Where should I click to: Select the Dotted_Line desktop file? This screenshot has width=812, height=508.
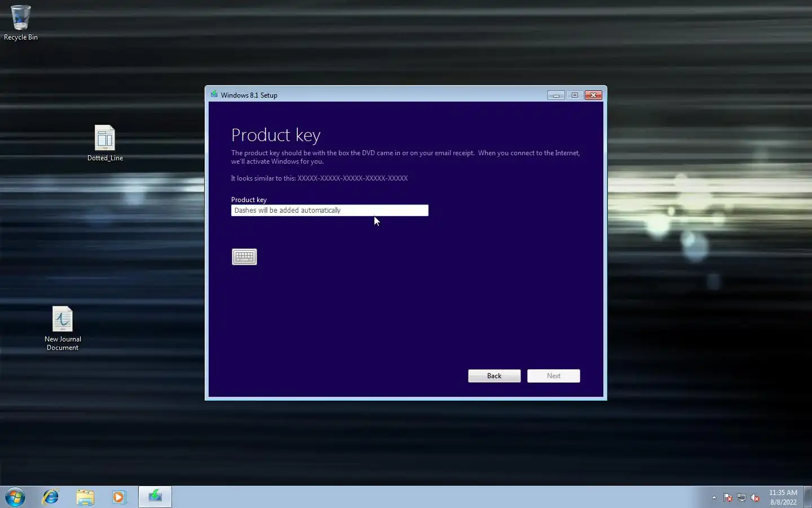pyautogui.click(x=105, y=143)
